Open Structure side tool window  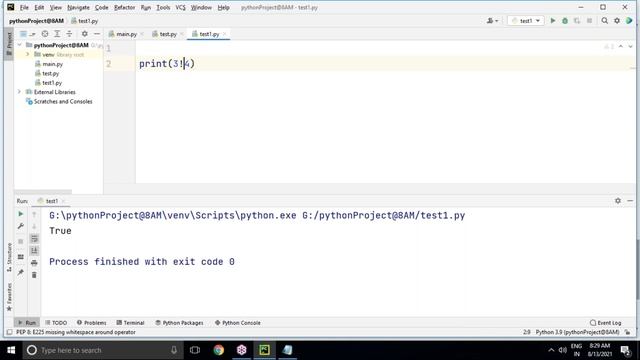[9, 257]
